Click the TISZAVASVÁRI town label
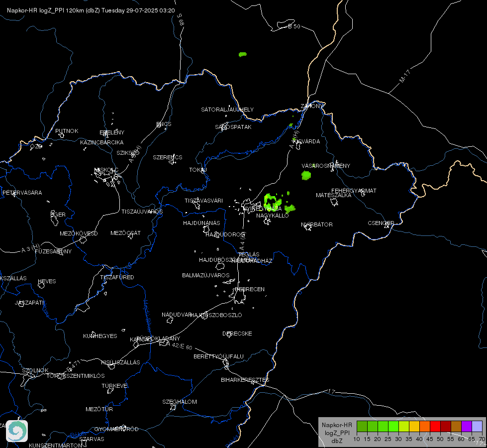 tap(204, 201)
